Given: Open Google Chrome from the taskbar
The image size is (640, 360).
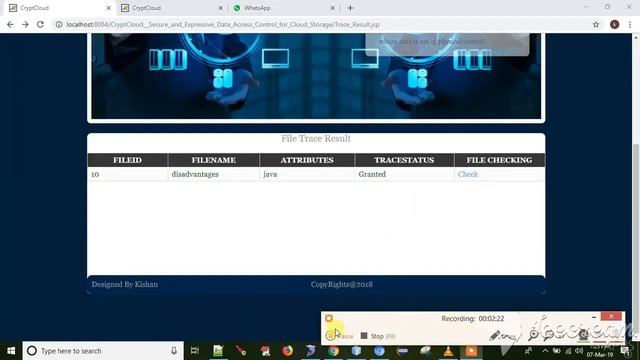Looking at the screenshot, I should pyautogui.click(x=333, y=351).
